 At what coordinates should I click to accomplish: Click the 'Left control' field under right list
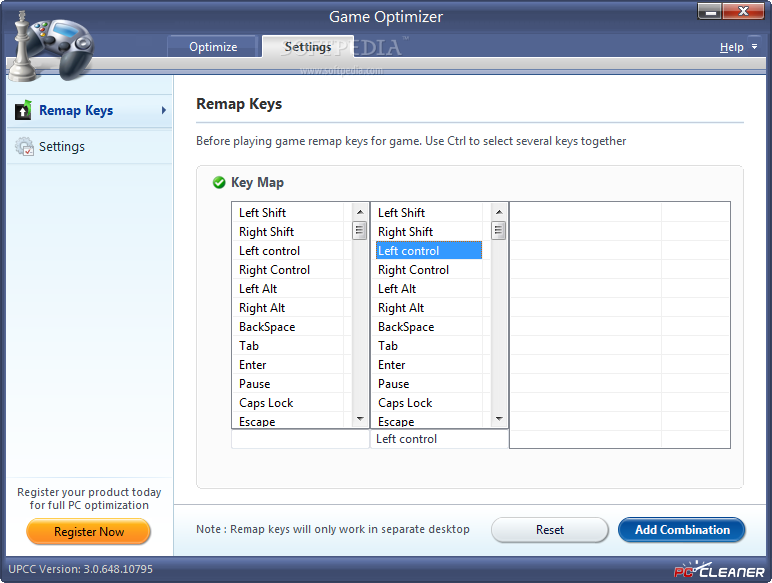coord(439,439)
